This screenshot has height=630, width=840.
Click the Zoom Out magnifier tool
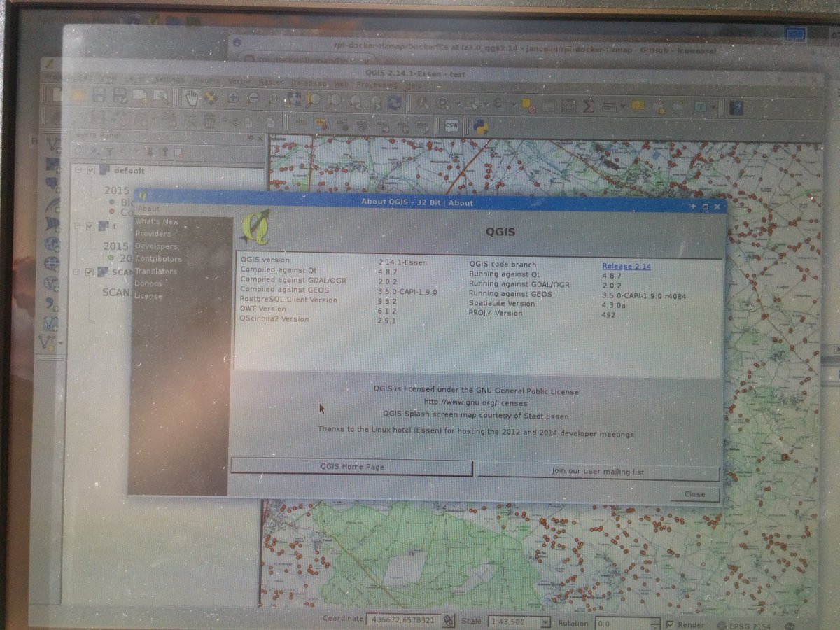pyautogui.click(x=253, y=99)
